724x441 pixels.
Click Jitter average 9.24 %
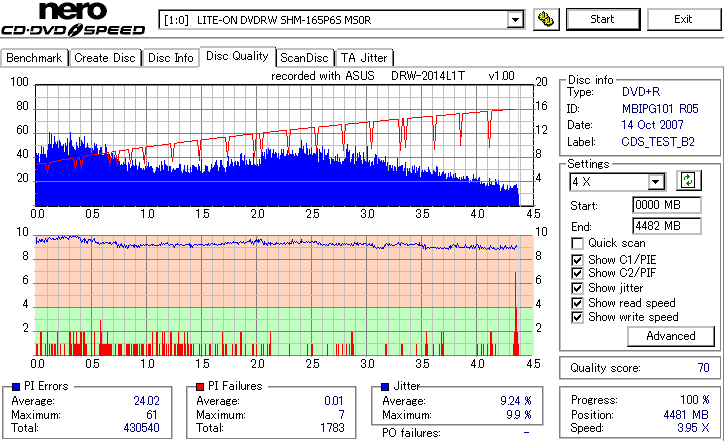tap(516, 401)
